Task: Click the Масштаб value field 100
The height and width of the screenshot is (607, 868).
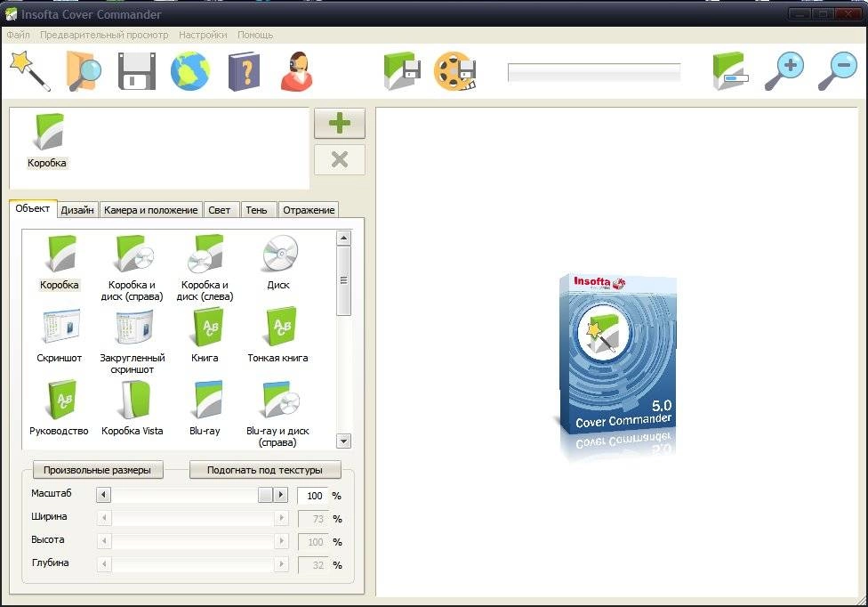Action: [x=313, y=496]
